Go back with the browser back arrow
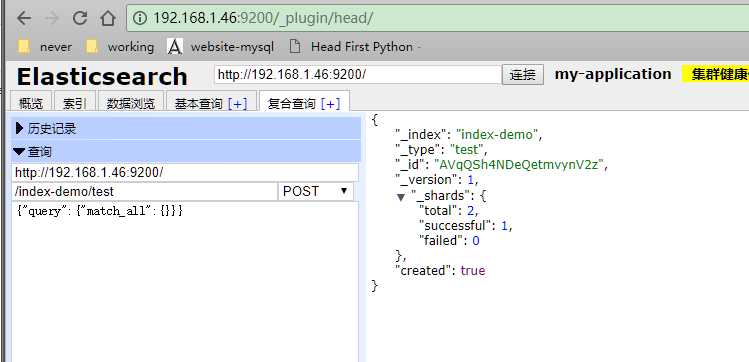 coord(24,19)
